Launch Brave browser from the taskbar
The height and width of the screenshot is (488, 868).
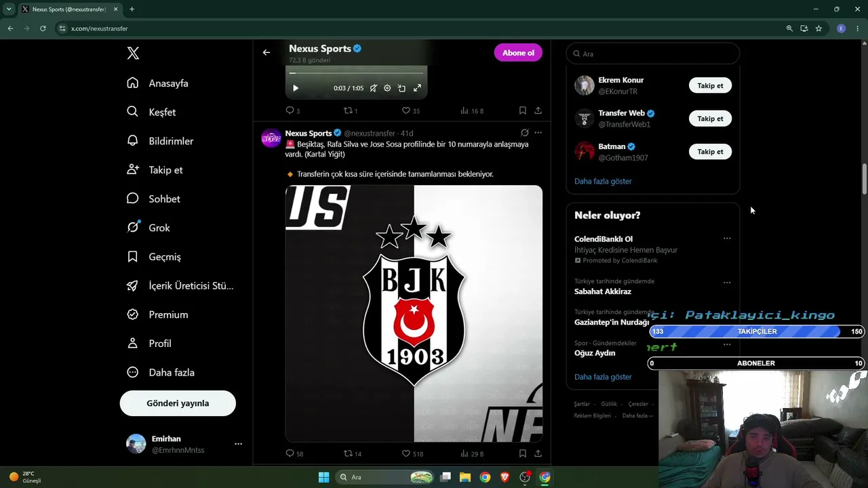pyautogui.click(x=505, y=477)
